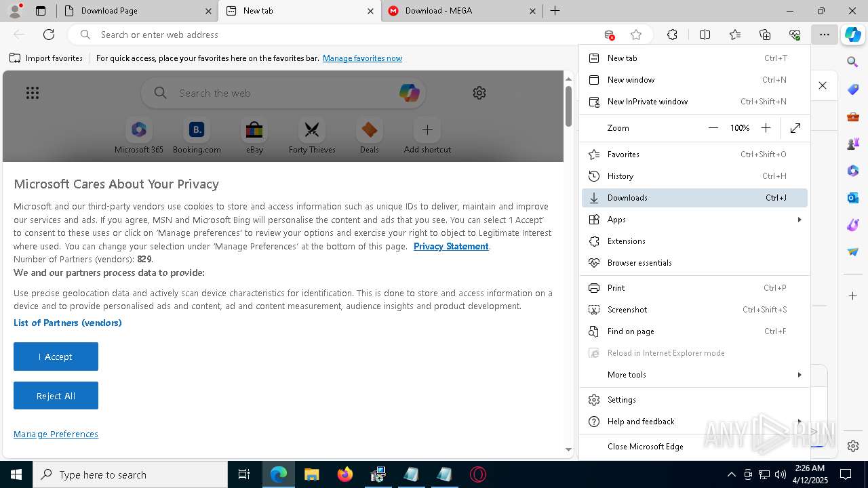Open Firefox from the taskbar

pos(345,474)
